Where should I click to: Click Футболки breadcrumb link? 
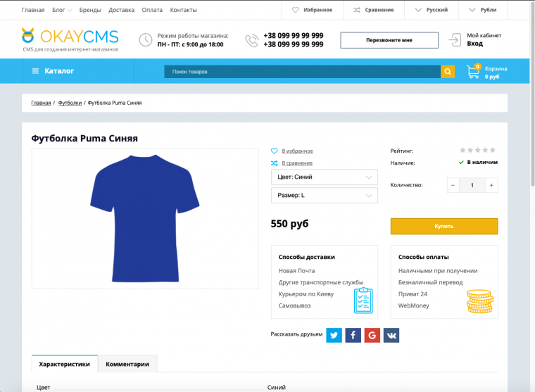coord(70,103)
